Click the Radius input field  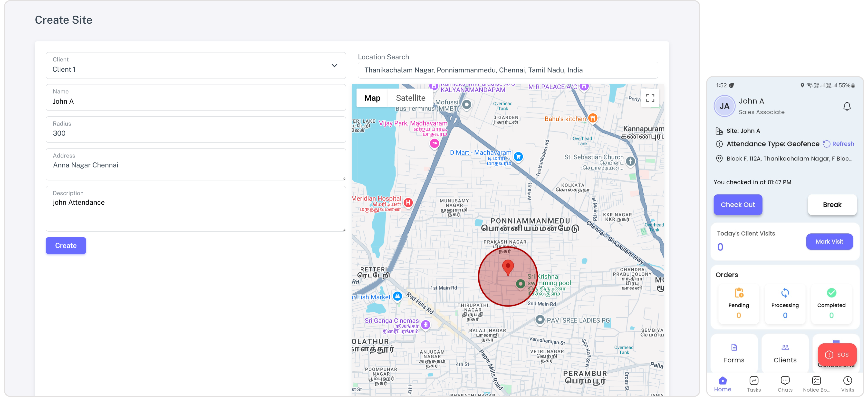196,129
